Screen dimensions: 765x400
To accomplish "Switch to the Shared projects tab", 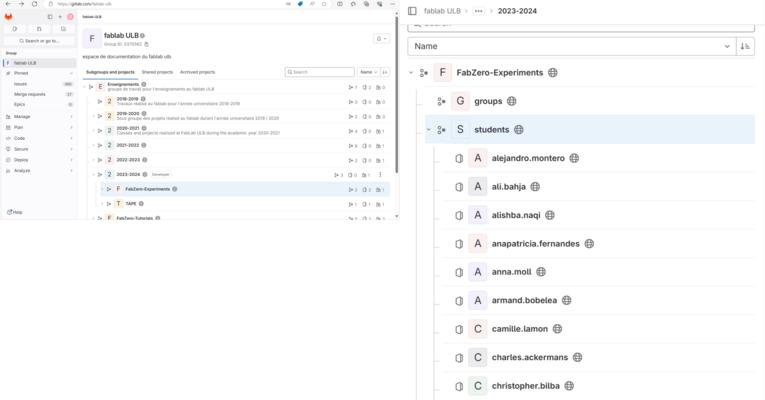I will click(157, 72).
